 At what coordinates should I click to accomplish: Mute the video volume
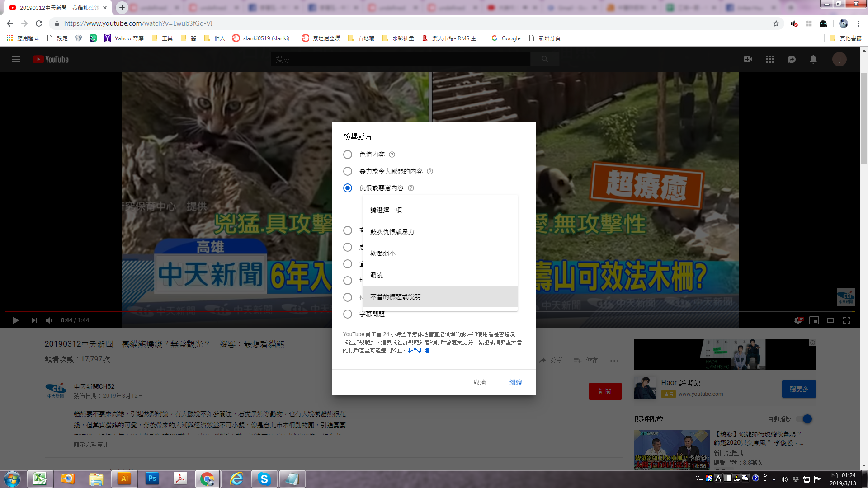(49, 320)
